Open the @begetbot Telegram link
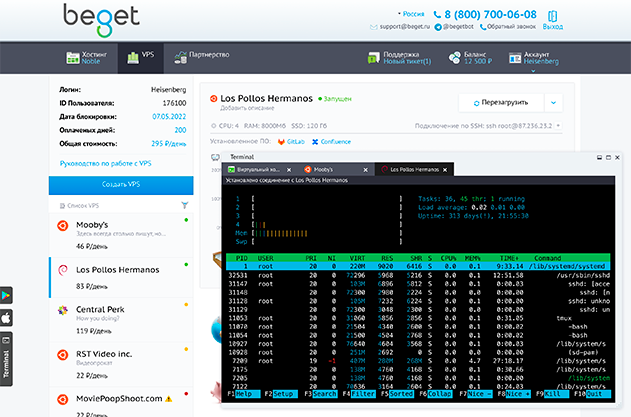 tap(454, 27)
